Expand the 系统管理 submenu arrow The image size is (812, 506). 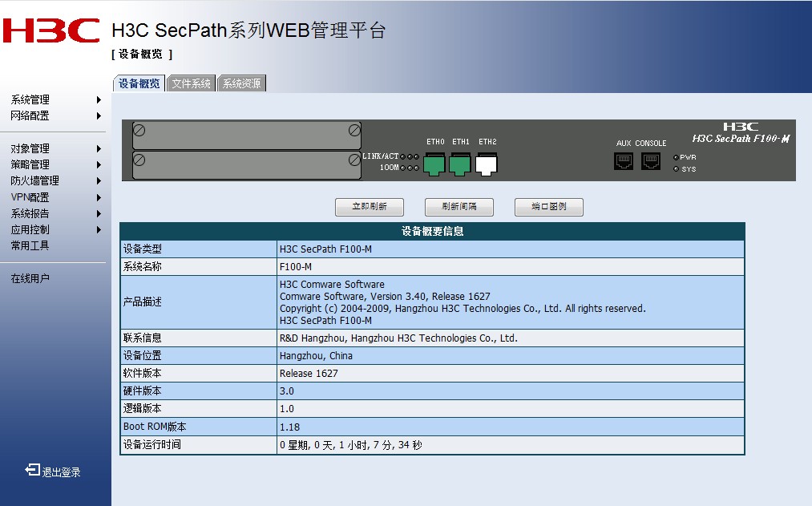coord(99,100)
